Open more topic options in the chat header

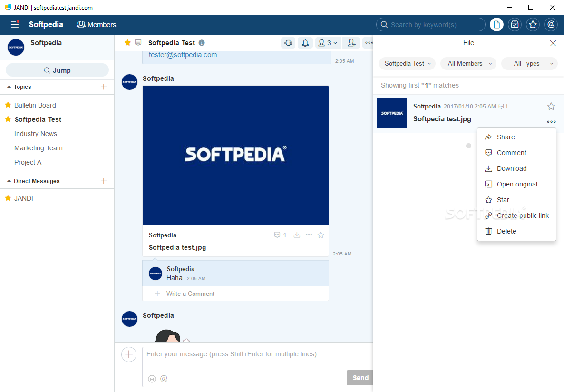point(369,43)
